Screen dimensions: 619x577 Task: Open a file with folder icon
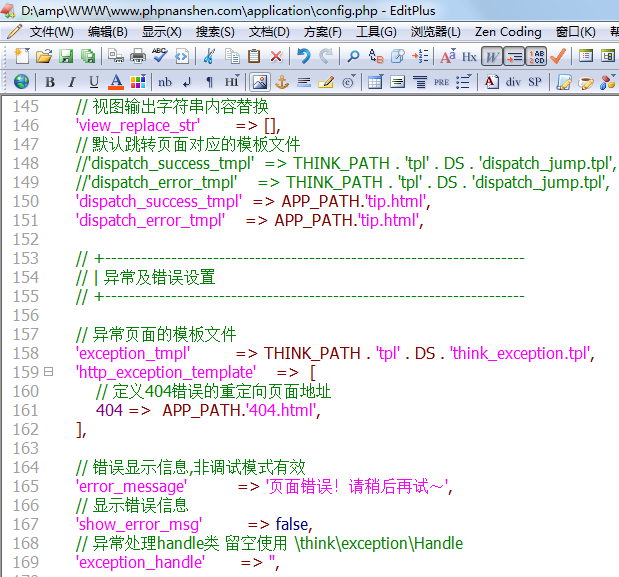(x=44, y=56)
